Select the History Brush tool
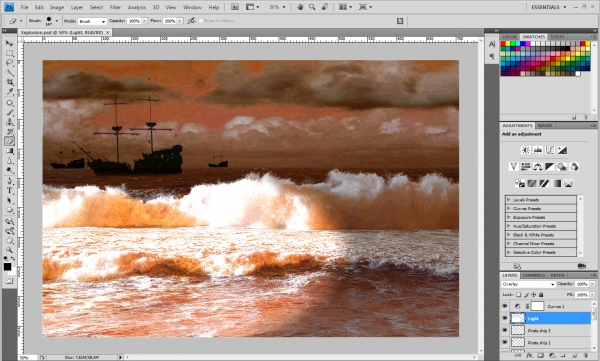 tap(9, 131)
